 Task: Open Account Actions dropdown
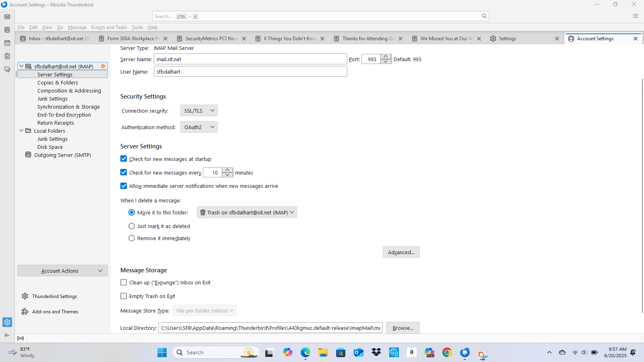62,271
